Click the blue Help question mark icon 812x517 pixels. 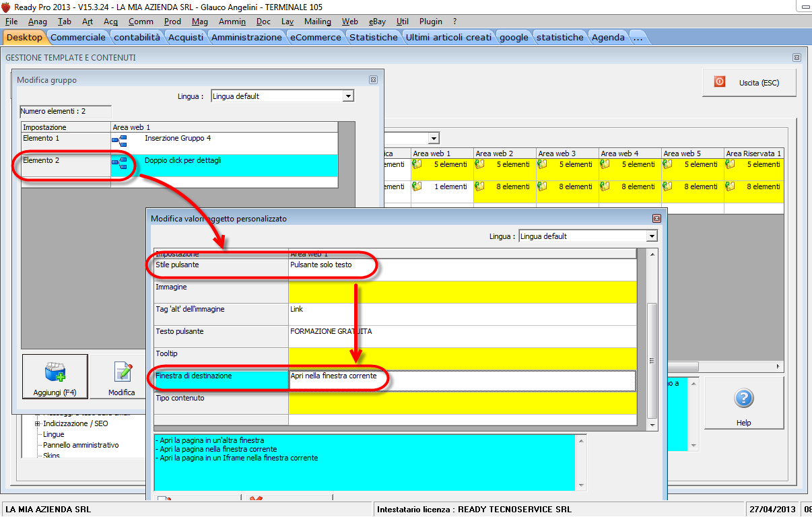(743, 398)
